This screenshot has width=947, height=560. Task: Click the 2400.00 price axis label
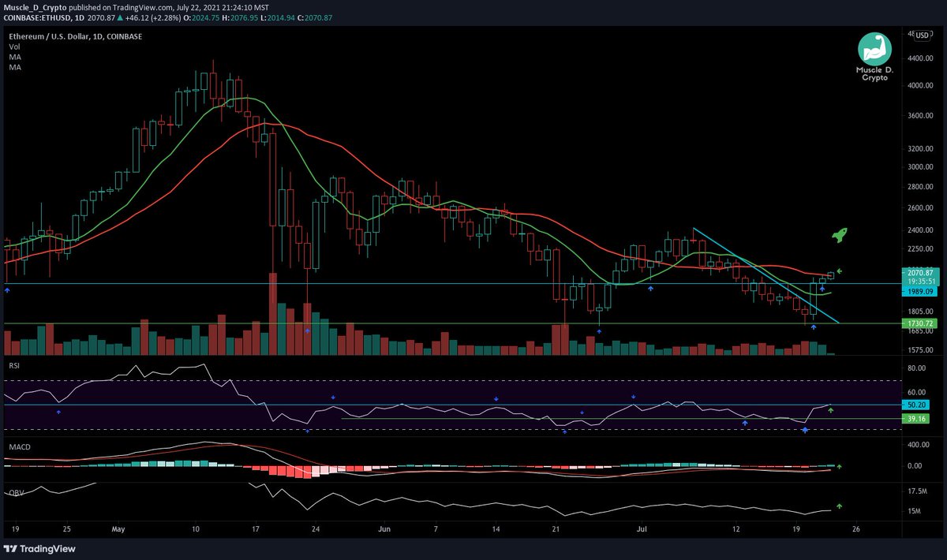point(919,230)
